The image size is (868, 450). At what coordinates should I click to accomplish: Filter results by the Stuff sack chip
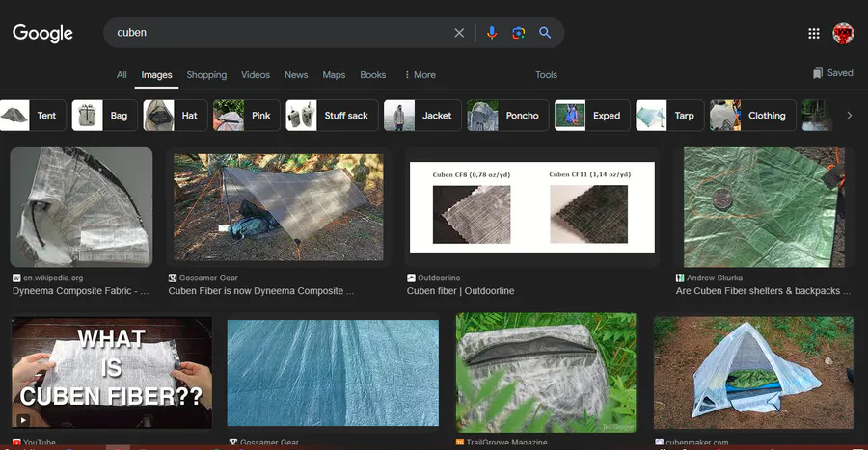coord(332,116)
